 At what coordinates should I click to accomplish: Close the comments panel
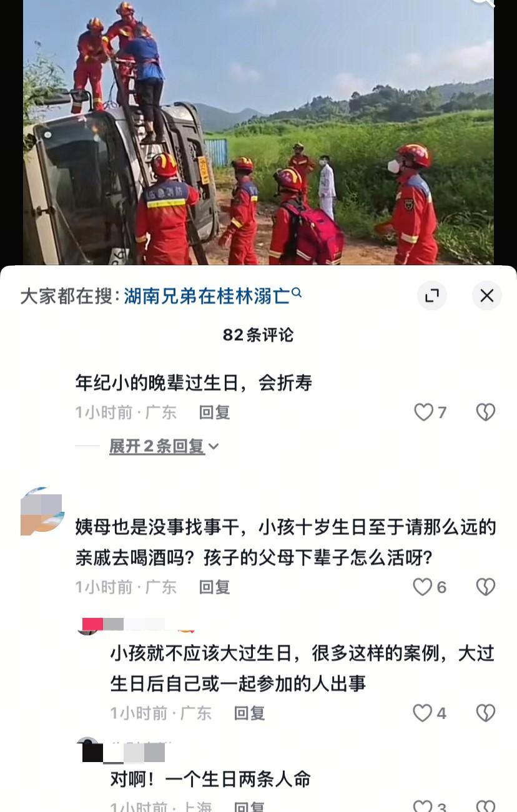point(486,296)
